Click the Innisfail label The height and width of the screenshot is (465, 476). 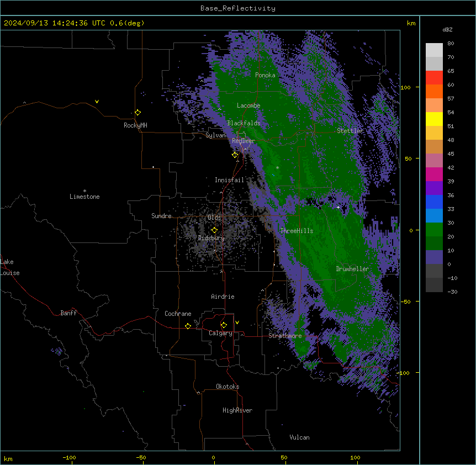(229, 180)
